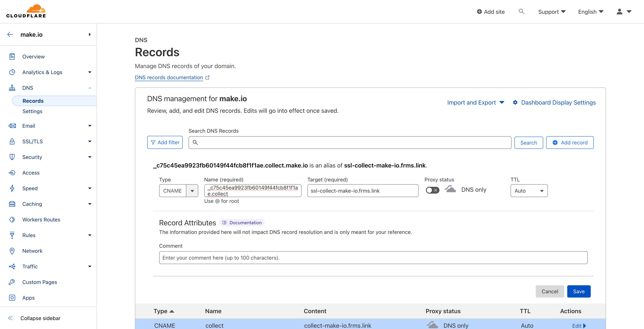Toggle the Proxy status switch

[433, 190]
